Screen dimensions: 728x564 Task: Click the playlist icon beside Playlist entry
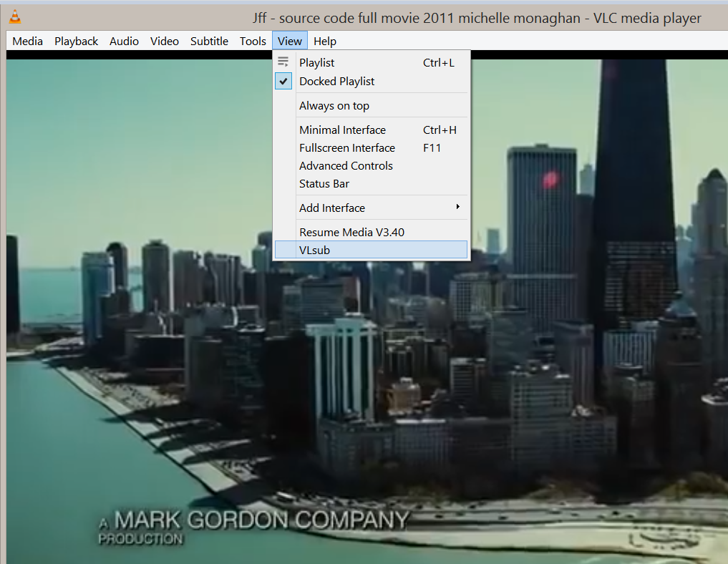(x=283, y=62)
